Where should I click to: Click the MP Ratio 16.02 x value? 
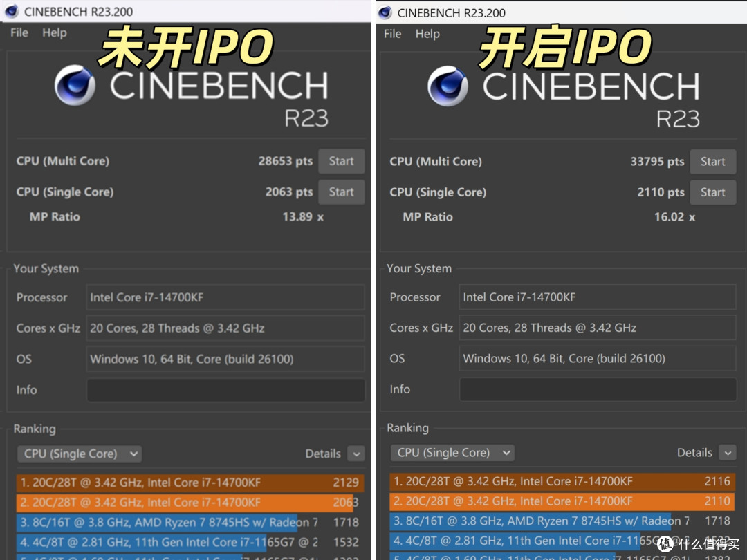coord(674,217)
